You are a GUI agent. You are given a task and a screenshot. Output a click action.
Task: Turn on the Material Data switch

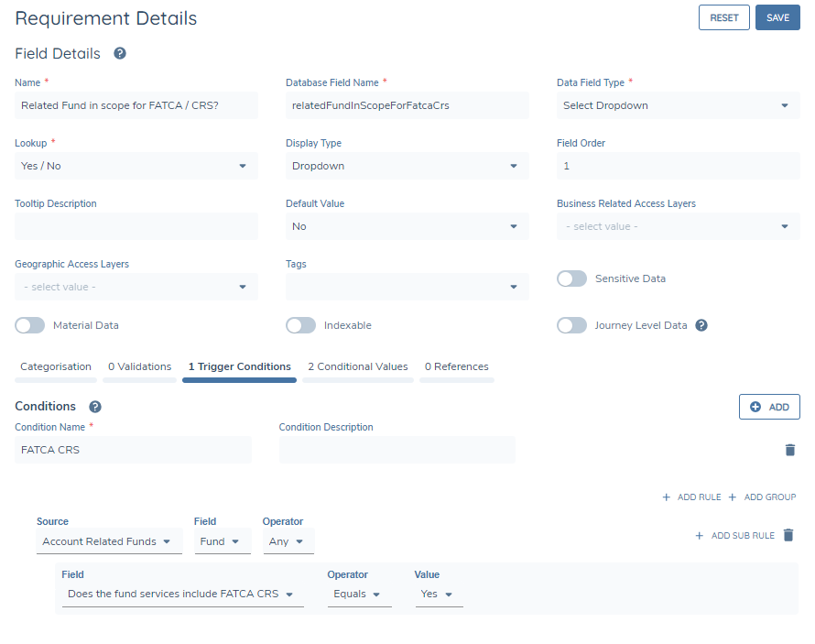[x=29, y=325]
